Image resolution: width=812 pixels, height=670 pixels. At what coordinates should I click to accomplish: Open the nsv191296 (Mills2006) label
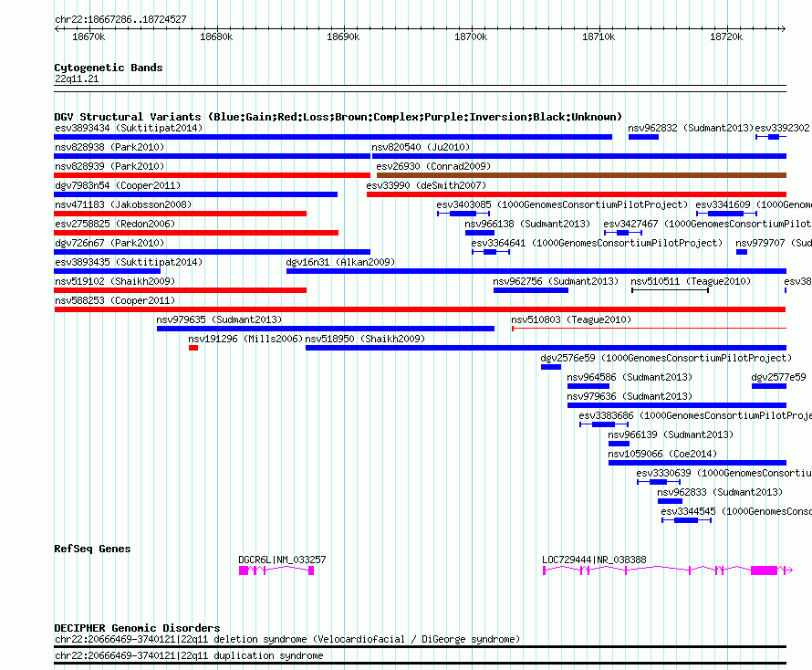(245, 339)
